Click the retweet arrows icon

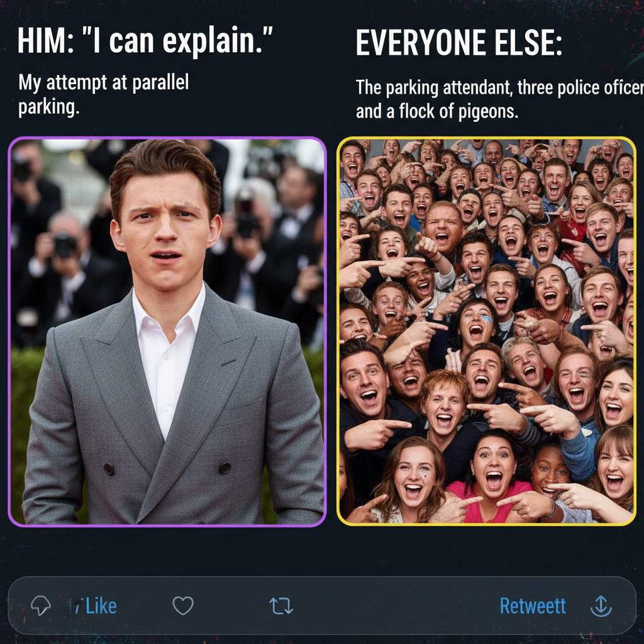pyautogui.click(x=280, y=606)
